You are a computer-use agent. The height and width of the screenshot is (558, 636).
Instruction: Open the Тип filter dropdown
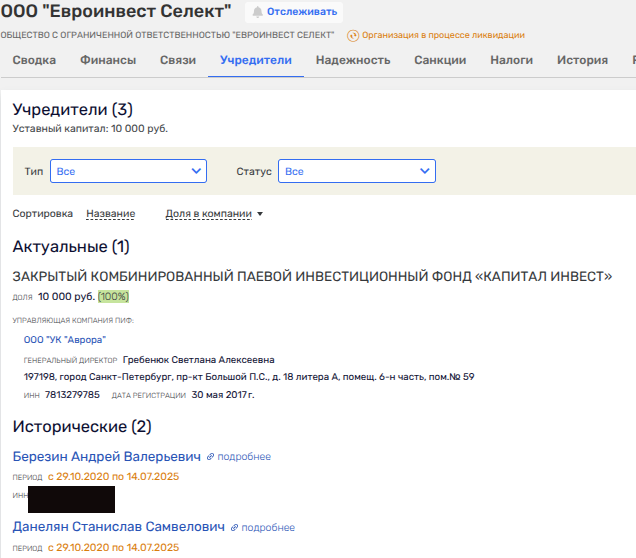128,172
